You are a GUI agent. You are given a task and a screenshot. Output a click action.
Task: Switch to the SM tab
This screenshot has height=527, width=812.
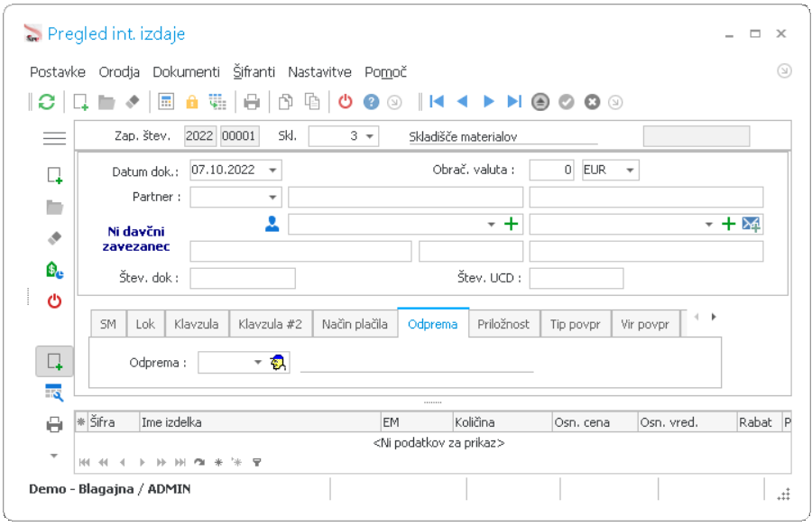coord(108,324)
